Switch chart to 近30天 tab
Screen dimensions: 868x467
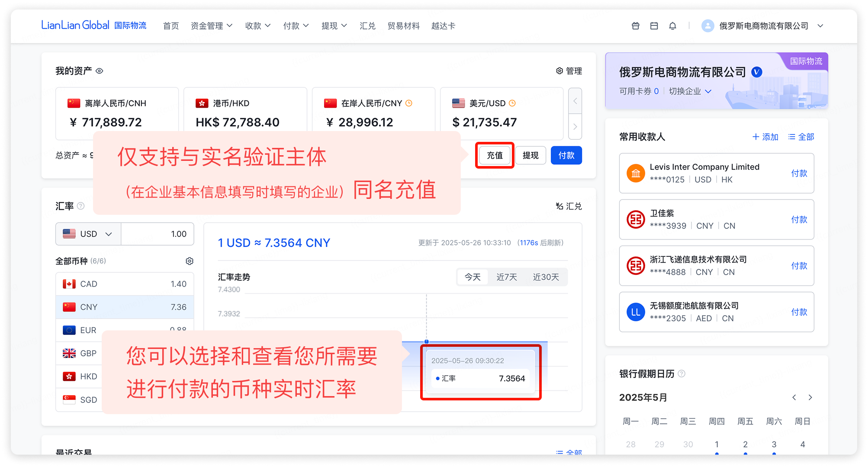546,277
